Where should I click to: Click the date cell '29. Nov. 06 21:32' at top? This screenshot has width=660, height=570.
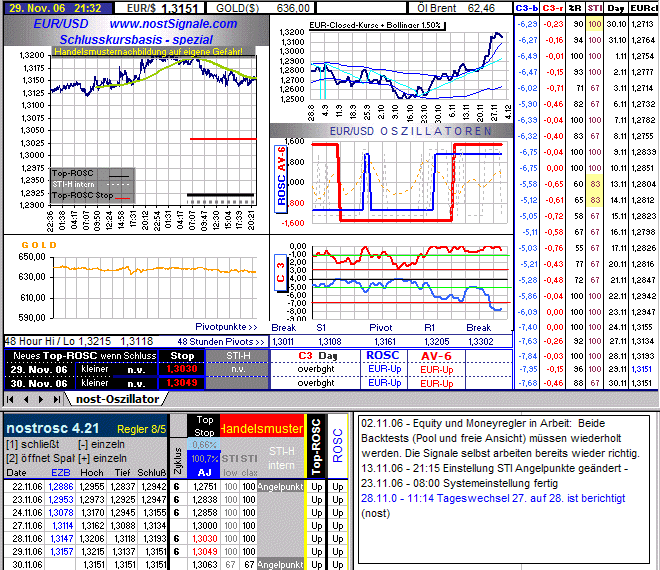pos(58,8)
